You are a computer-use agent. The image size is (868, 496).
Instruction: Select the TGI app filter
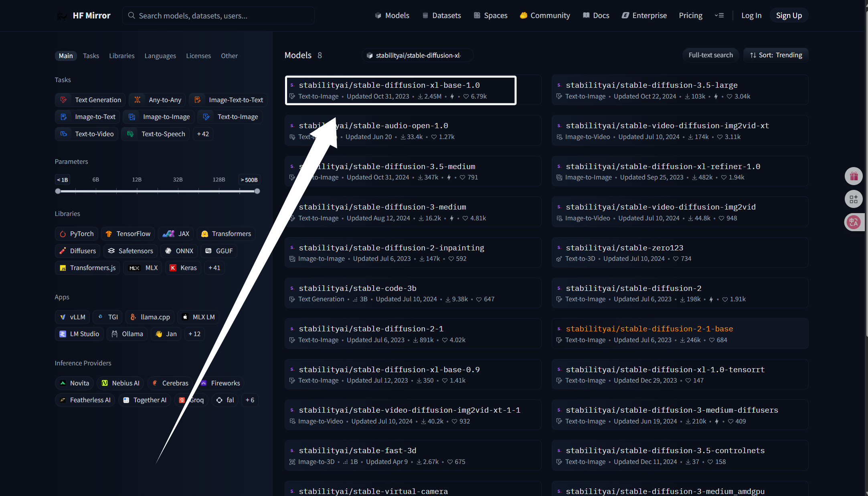(x=108, y=317)
